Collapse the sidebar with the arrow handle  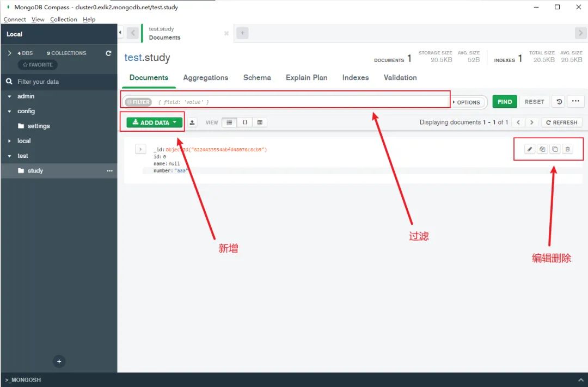point(120,33)
